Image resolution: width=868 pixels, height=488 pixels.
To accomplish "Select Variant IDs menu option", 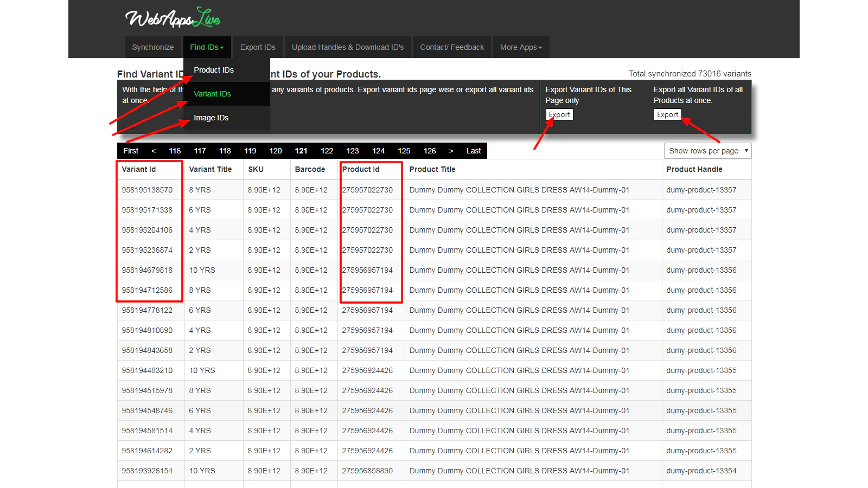I will 212,94.
